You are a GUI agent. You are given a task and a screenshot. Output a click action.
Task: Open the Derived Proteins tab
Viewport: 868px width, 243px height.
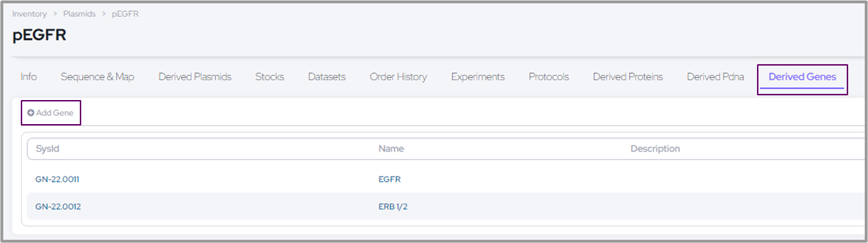tap(628, 77)
